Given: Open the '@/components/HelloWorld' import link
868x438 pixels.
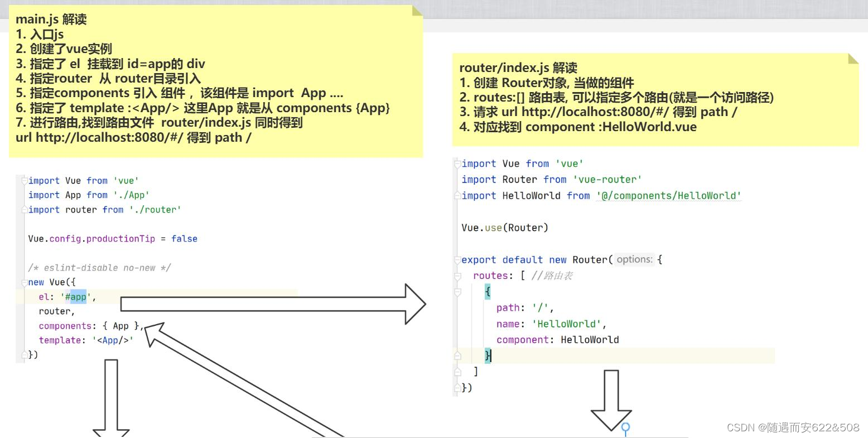Looking at the screenshot, I should [x=667, y=195].
